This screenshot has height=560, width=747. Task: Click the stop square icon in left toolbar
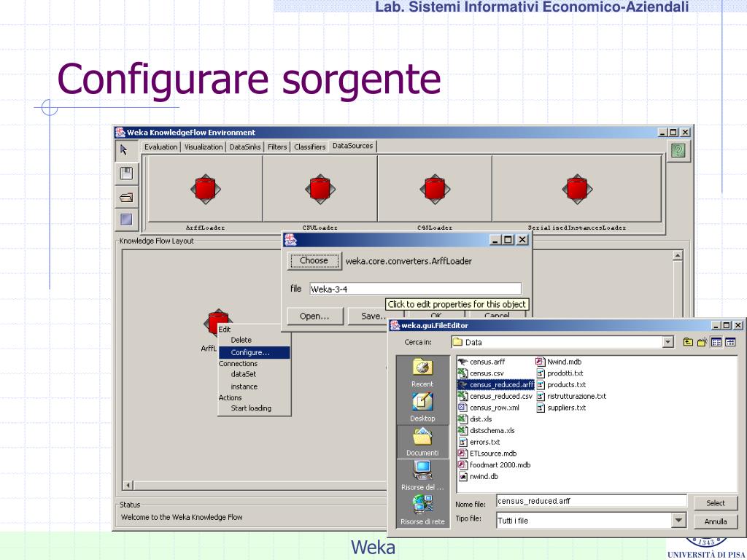click(126, 219)
